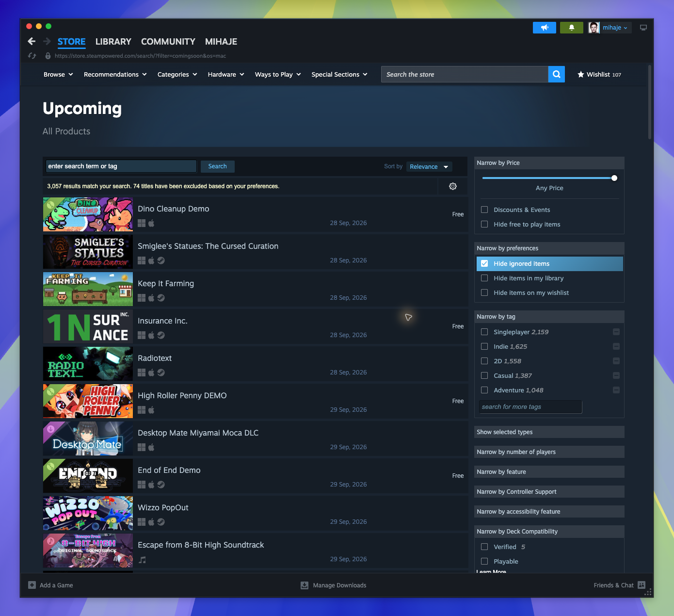This screenshot has height=616, width=674.
Task: Open the Keep It Farming listing
Action: 255,289
